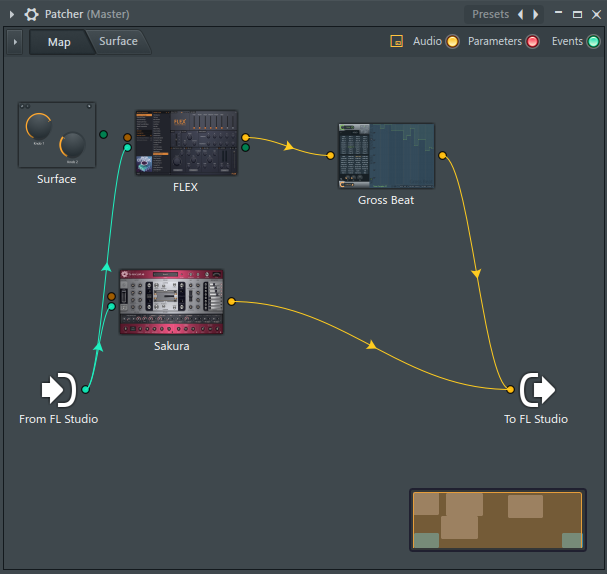Click the minimap overview thumbnail
The width and height of the screenshot is (607, 574).
click(x=497, y=520)
